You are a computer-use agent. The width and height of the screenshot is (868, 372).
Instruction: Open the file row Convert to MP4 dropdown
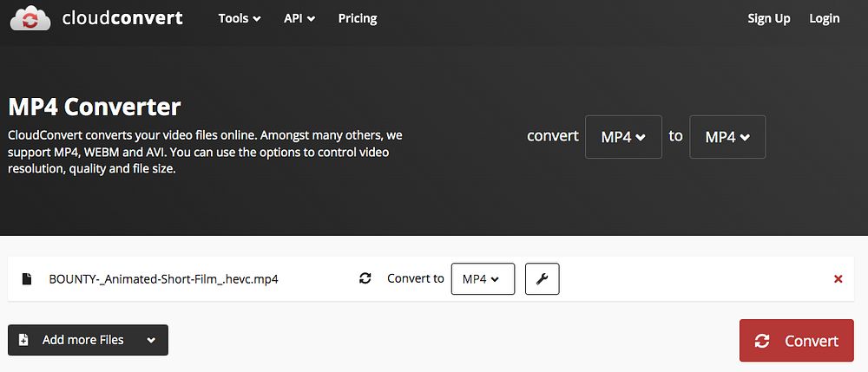(483, 279)
